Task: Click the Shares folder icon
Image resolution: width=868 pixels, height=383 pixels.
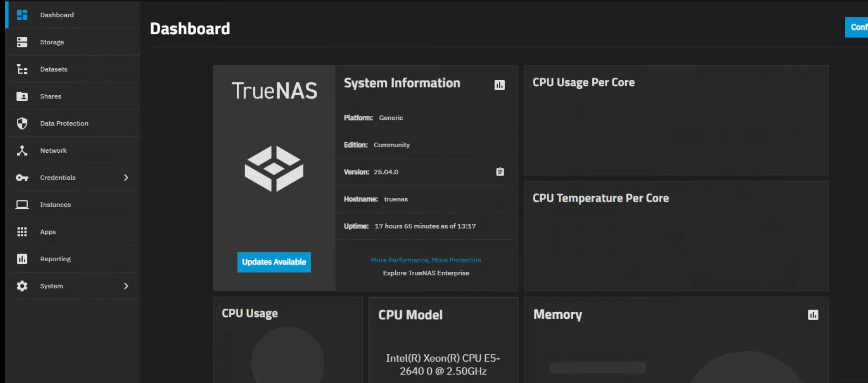Action: [x=22, y=96]
